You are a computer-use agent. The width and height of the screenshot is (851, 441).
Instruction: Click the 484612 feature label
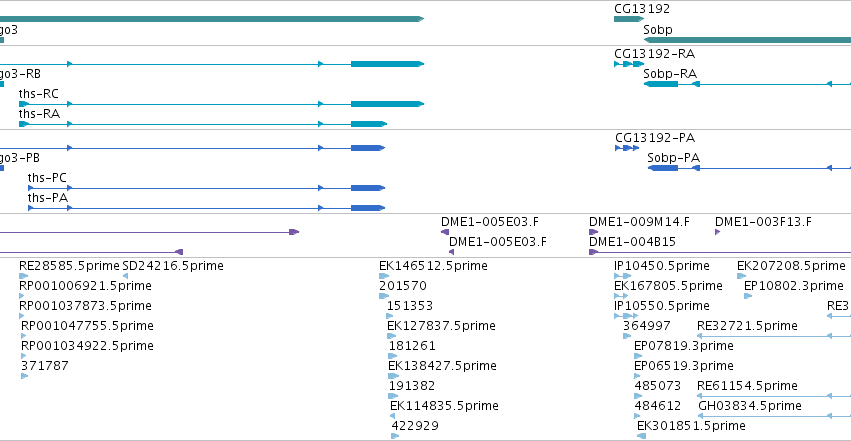tap(657, 406)
